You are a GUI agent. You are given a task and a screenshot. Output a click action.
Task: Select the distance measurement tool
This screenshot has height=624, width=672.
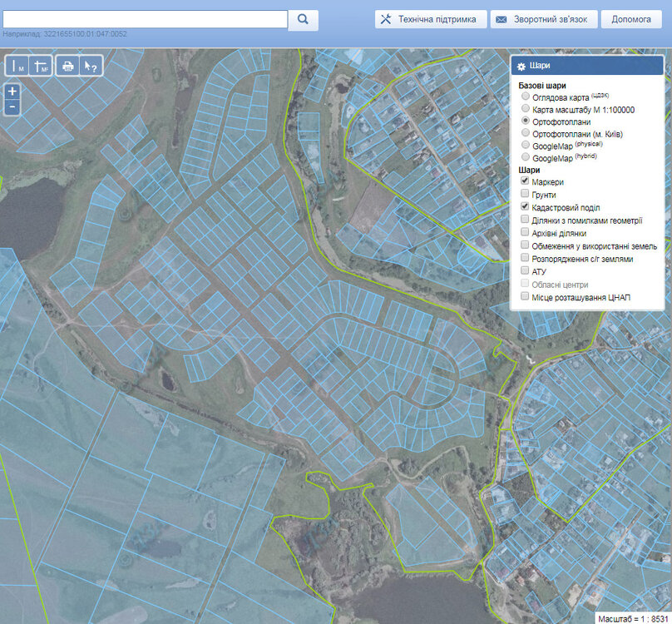coord(17,67)
